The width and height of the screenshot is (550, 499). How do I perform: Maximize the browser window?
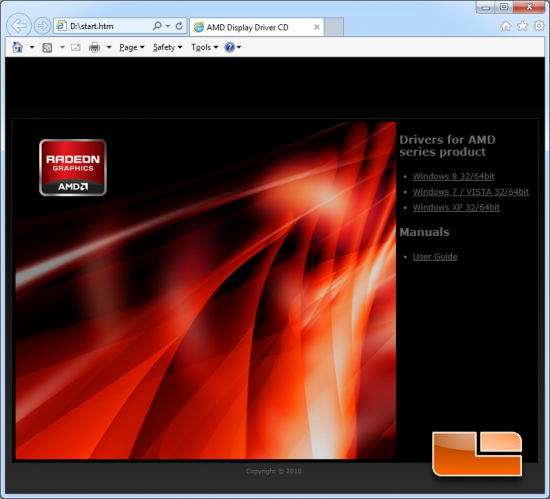point(504,7)
